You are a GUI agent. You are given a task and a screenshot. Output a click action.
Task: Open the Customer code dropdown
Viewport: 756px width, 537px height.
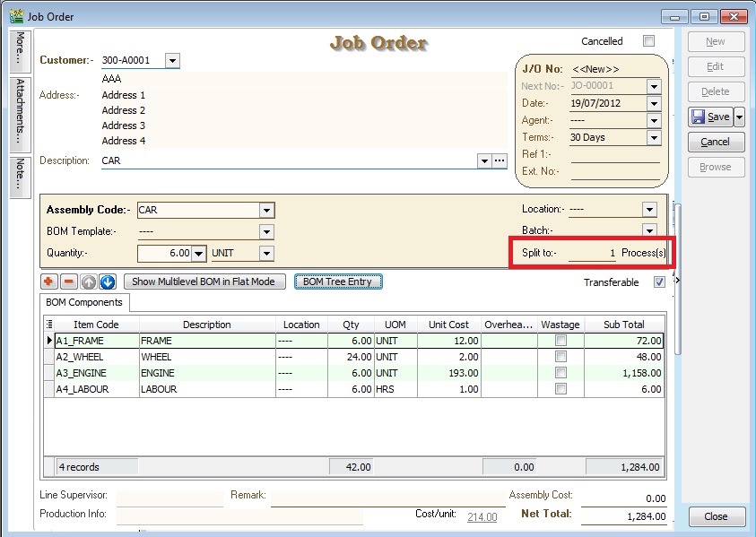[172, 61]
